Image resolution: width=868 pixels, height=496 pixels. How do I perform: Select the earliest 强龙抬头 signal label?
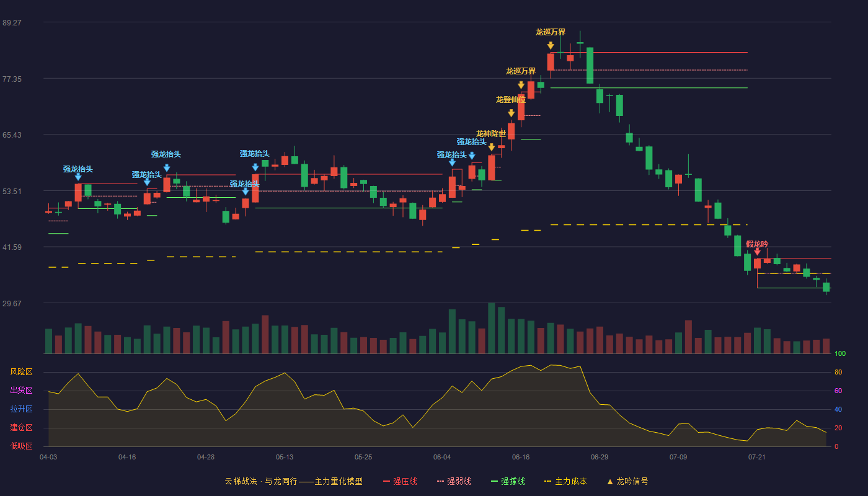coord(78,169)
